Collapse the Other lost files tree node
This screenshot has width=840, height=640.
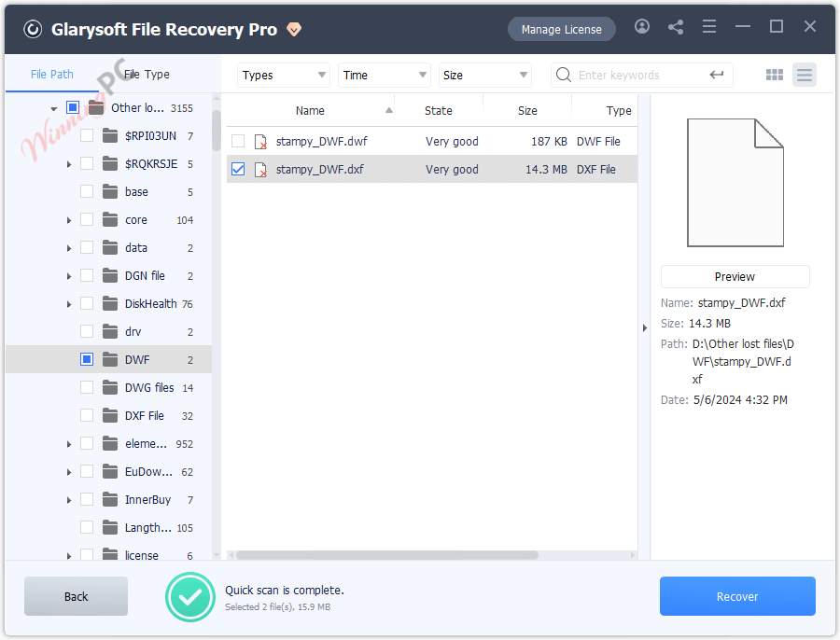point(54,109)
